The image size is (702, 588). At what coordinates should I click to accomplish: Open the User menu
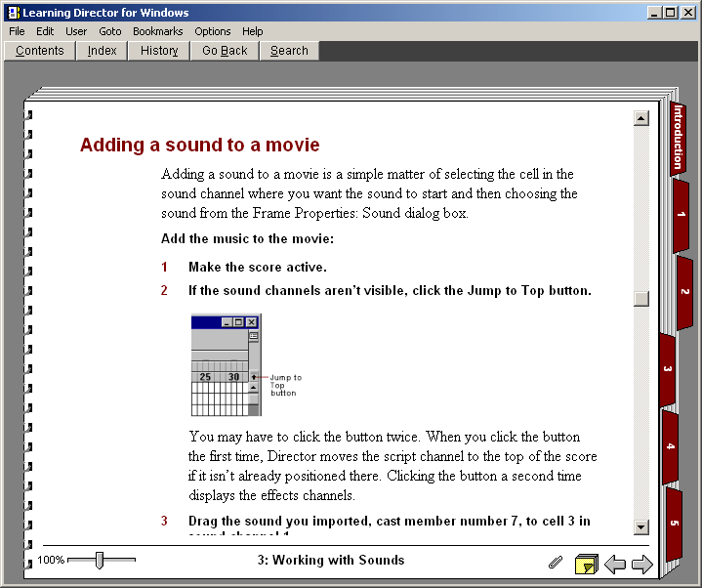pyautogui.click(x=76, y=31)
